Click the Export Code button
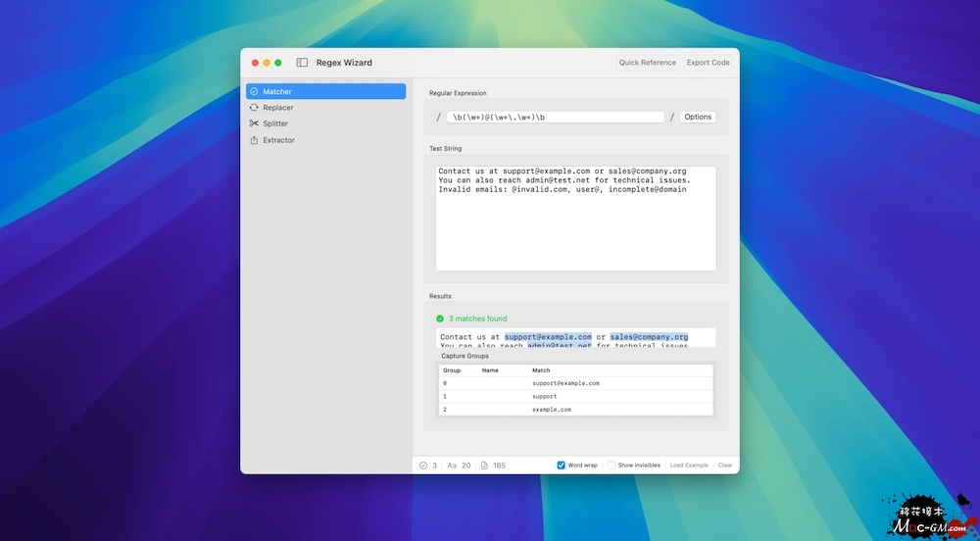 pyautogui.click(x=708, y=63)
